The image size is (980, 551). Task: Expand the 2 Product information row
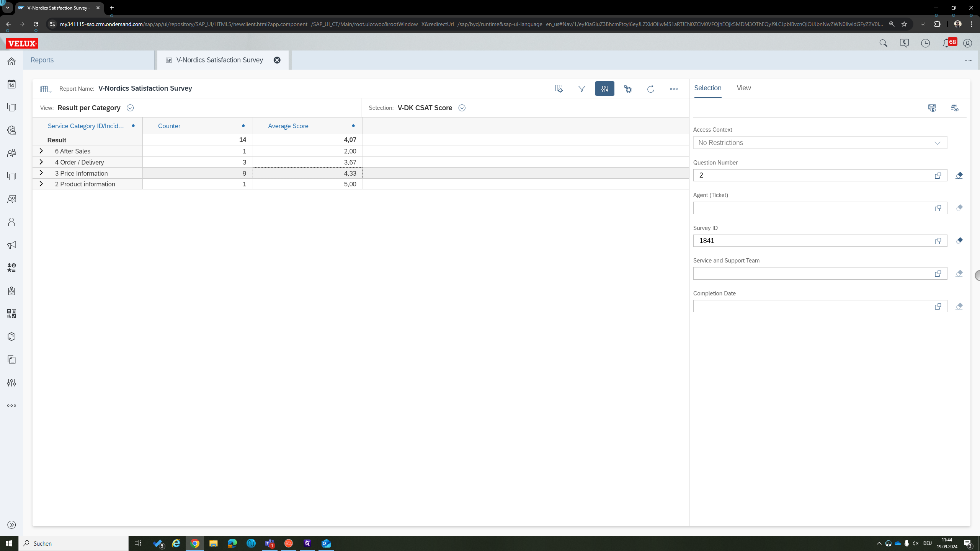41,184
